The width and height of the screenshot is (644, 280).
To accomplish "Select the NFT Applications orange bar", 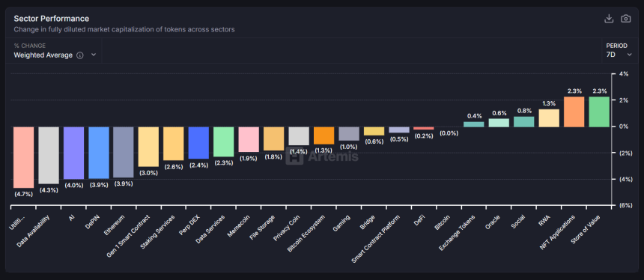I will coord(574,112).
